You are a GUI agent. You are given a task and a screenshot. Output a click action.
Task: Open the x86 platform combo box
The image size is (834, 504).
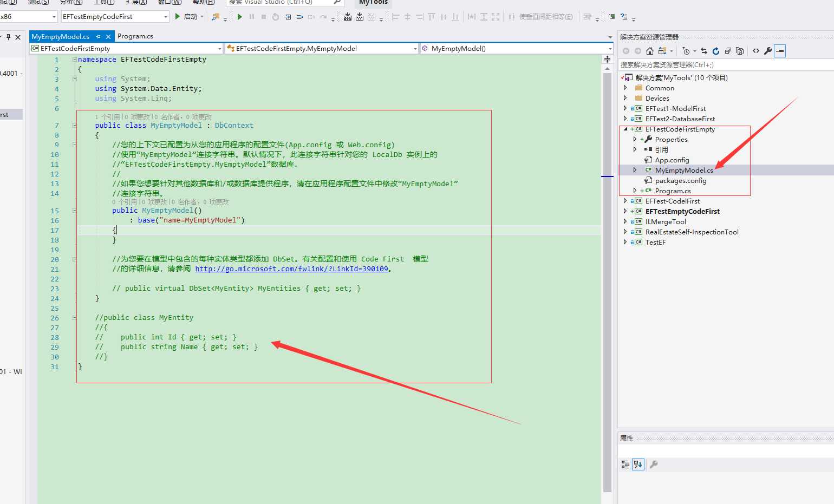(28, 17)
